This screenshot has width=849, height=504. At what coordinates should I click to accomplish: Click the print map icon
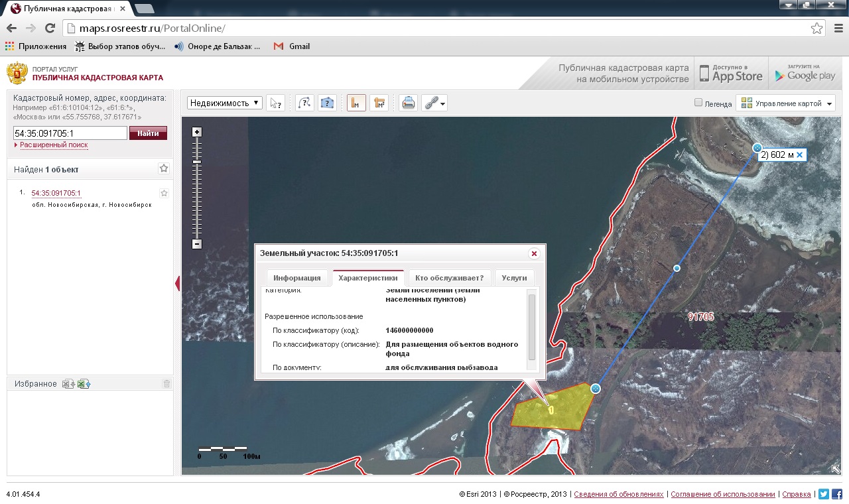pos(409,103)
